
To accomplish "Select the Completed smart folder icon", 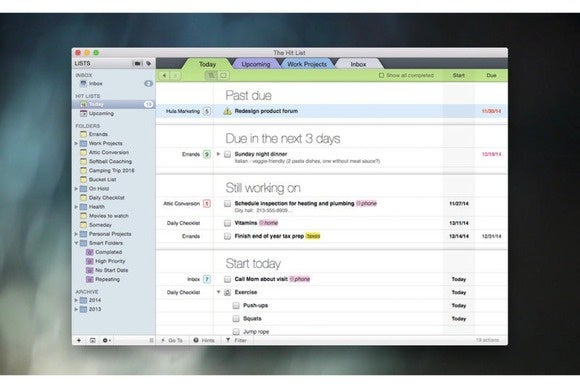I will coord(90,252).
